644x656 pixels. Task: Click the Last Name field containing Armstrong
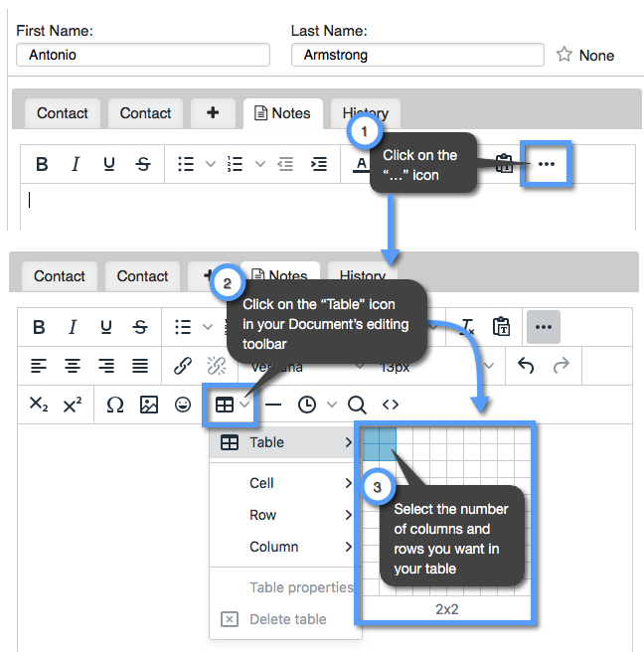coord(417,55)
